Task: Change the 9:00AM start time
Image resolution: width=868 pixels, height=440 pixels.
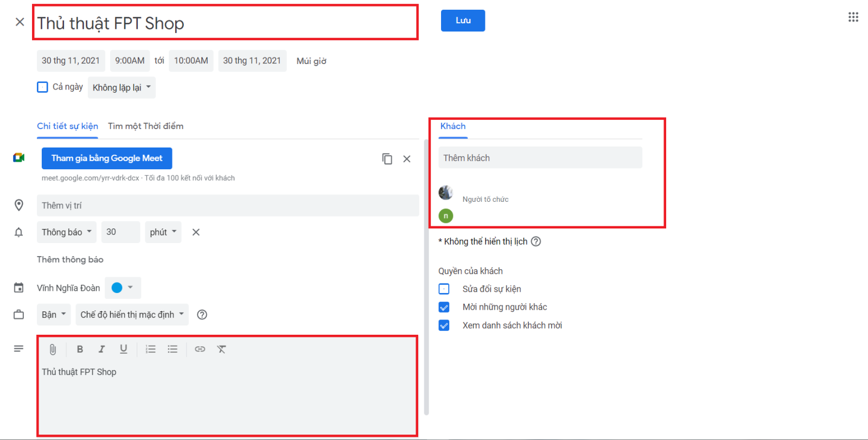Action: [x=130, y=61]
